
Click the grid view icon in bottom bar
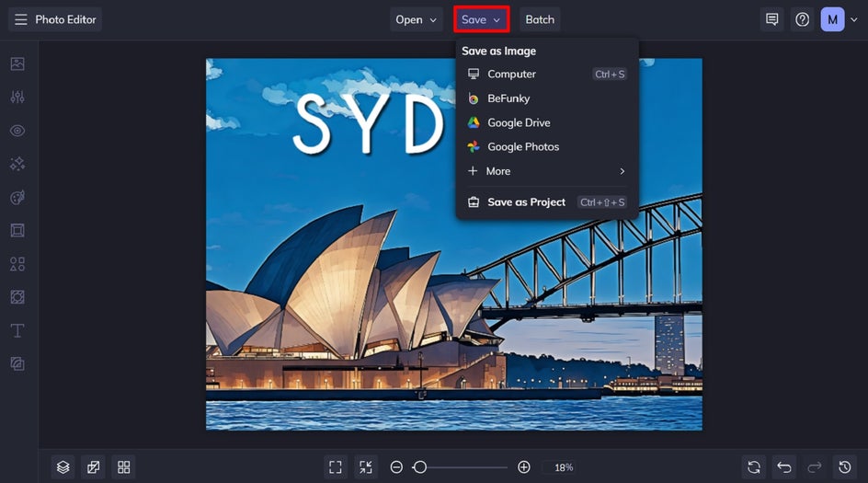(123, 467)
